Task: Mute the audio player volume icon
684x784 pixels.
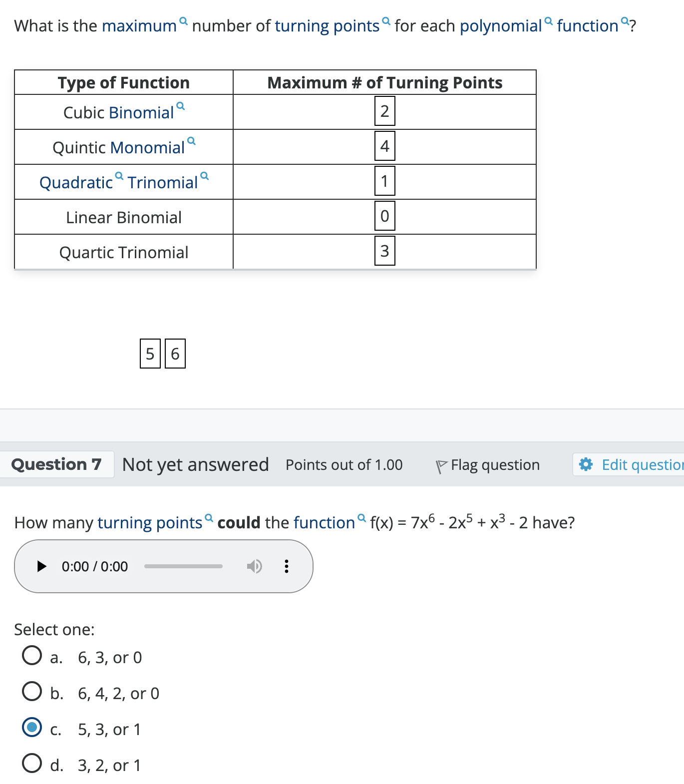Action: coord(254,566)
